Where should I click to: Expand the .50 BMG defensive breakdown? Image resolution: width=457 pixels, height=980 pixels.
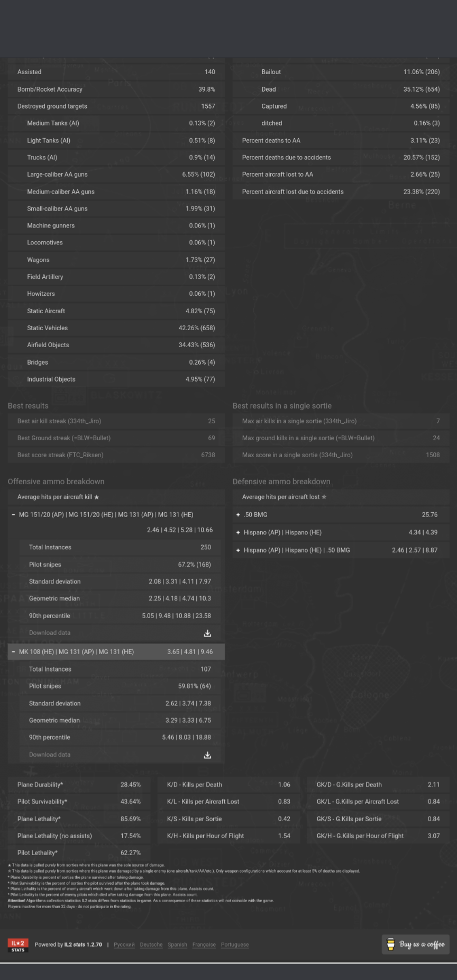click(238, 515)
